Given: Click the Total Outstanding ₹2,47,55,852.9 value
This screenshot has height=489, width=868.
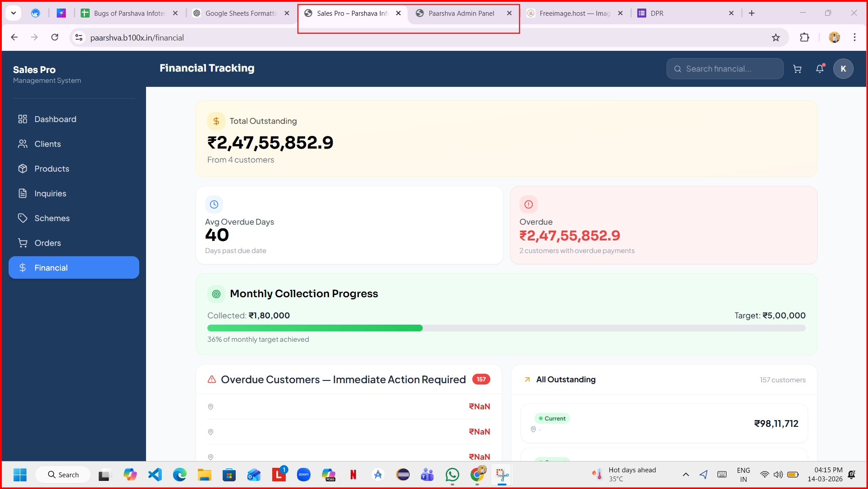Looking at the screenshot, I should click(270, 143).
